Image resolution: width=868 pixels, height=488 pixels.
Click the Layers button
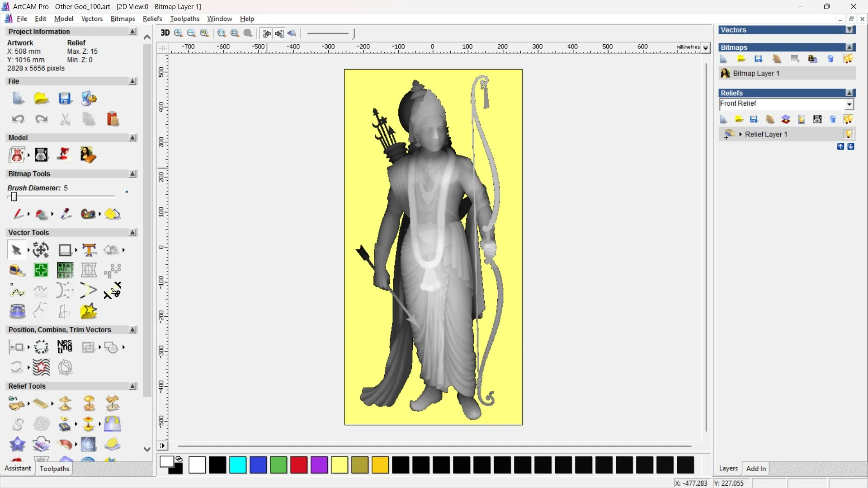[728, 469]
